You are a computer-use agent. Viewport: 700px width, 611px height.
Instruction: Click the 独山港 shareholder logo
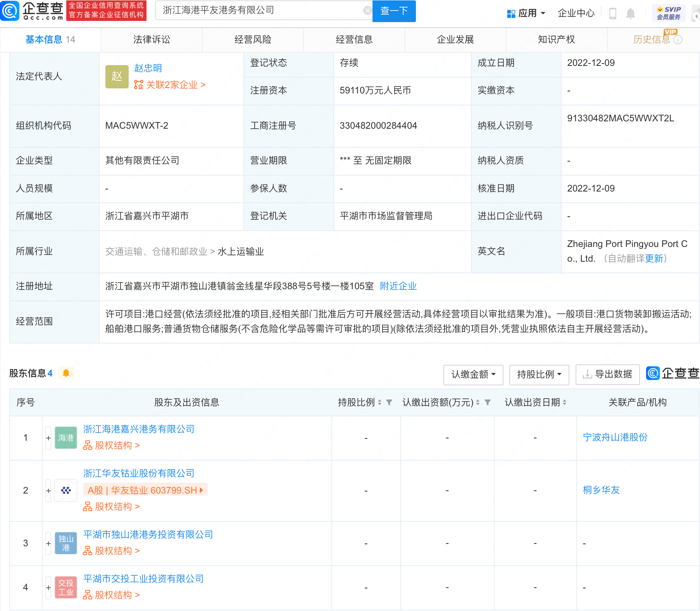66,543
